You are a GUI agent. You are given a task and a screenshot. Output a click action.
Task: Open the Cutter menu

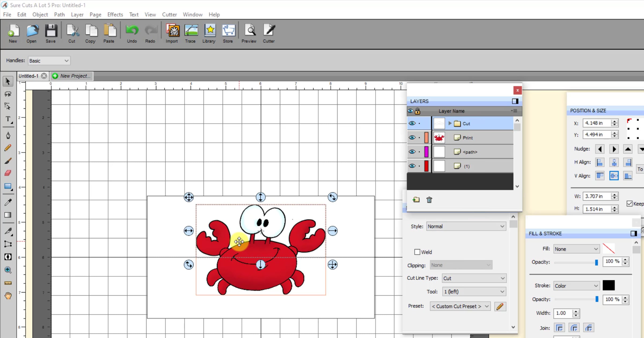coord(169,14)
